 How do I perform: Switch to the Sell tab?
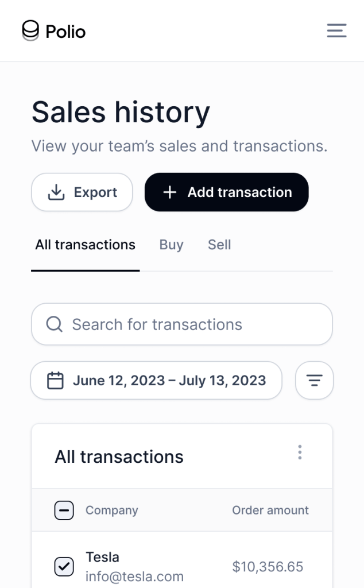point(219,245)
